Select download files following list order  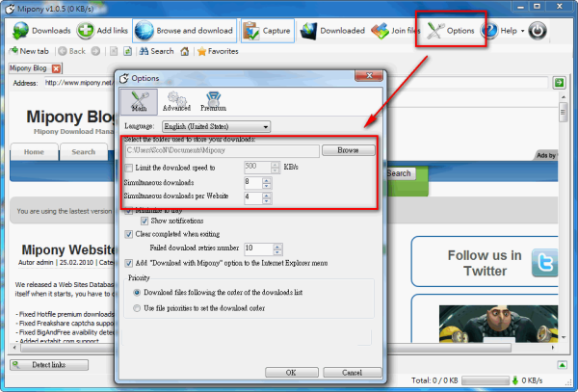(137, 293)
